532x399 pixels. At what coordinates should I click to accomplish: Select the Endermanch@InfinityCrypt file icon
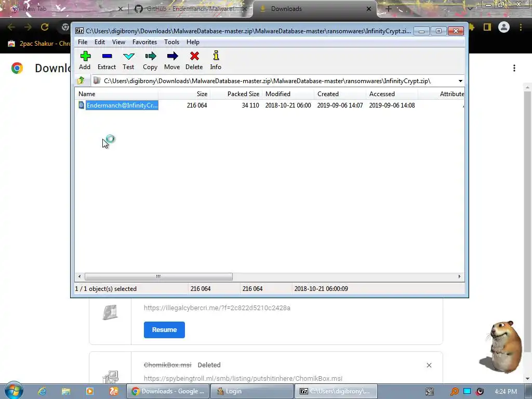(81, 105)
